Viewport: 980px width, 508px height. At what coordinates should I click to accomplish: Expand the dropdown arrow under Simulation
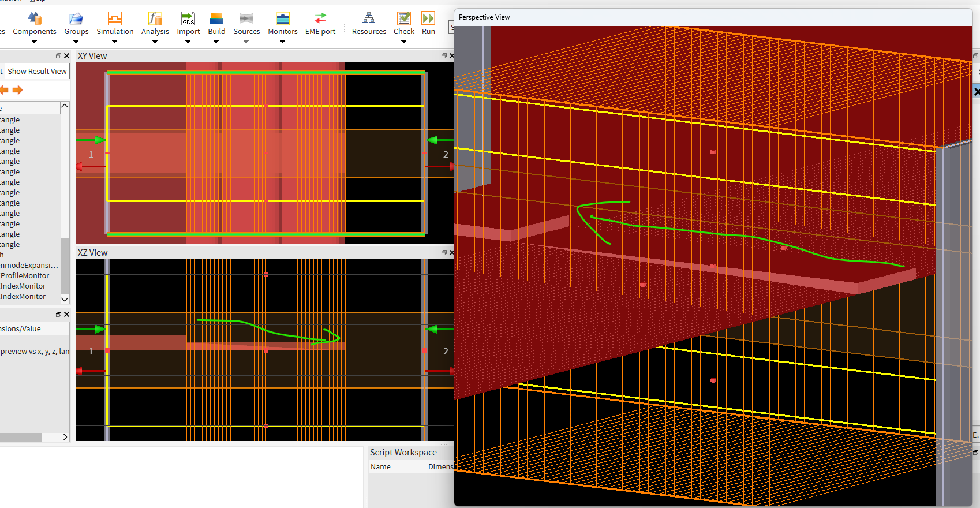point(114,42)
